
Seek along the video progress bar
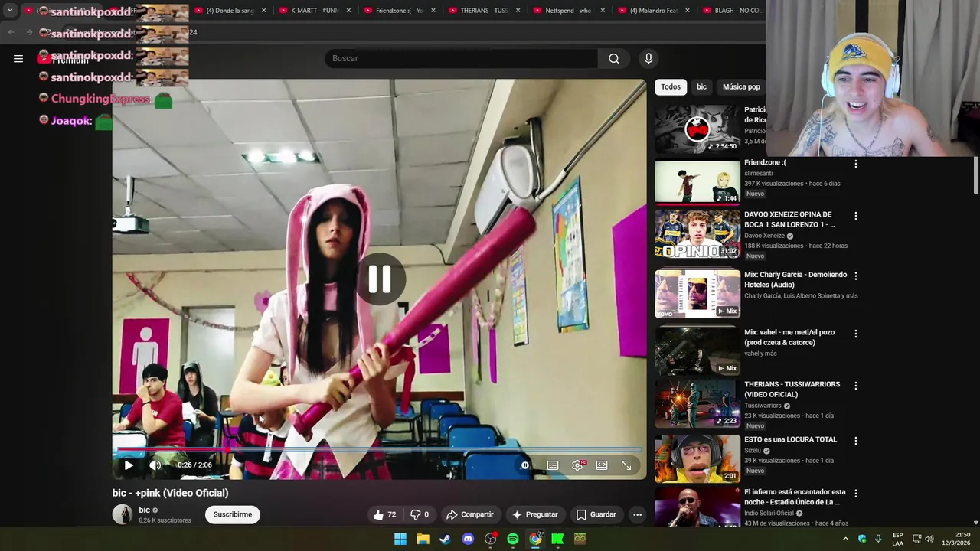coord(379,451)
